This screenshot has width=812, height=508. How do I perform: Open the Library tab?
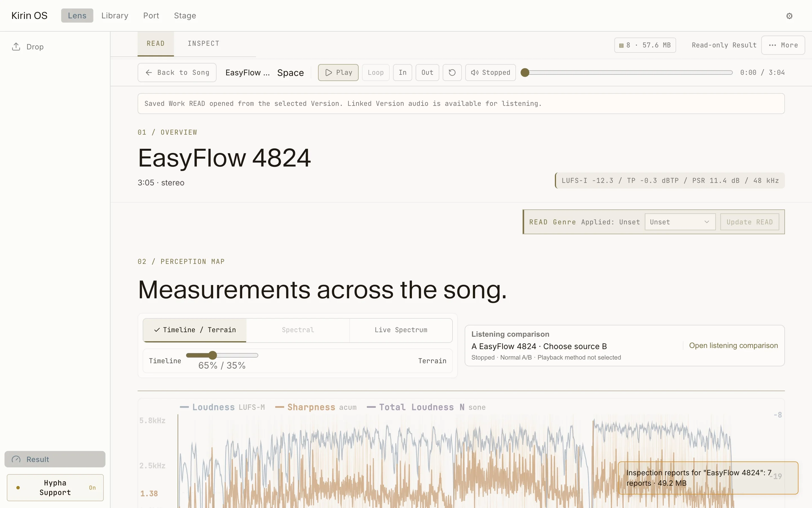(115, 16)
